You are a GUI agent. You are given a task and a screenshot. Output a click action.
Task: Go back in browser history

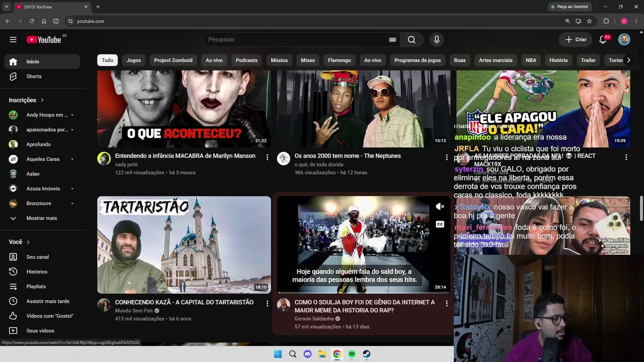pyautogui.click(x=8, y=21)
